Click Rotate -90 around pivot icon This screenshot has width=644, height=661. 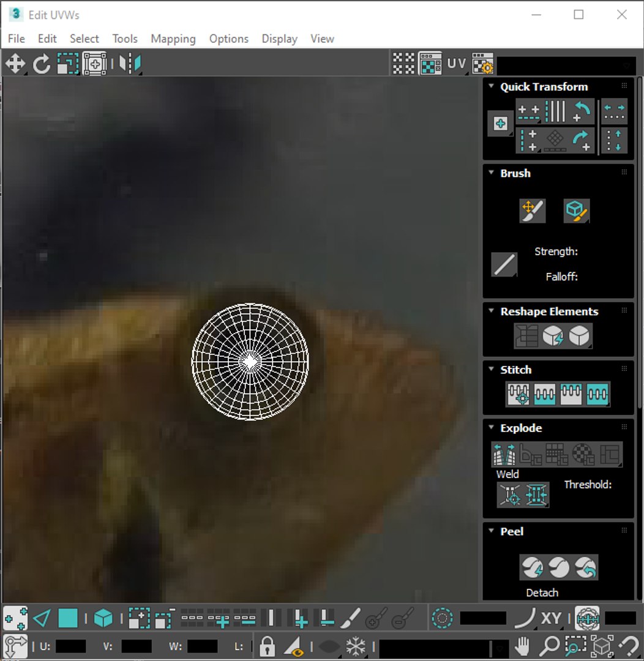pos(582,112)
